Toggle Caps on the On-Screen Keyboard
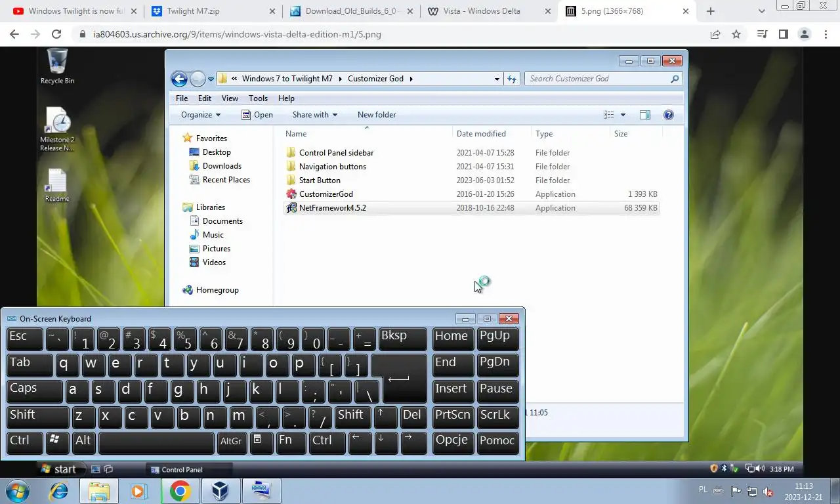 pos(35,391)
